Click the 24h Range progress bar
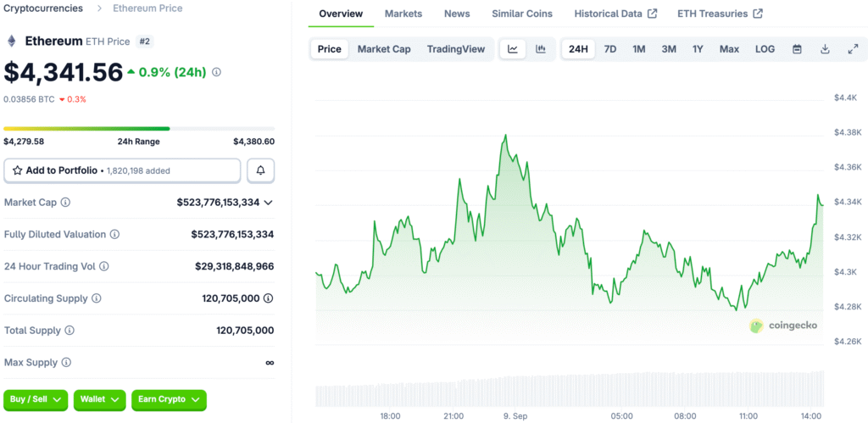 pyautogui.click(x=139, y=129)
